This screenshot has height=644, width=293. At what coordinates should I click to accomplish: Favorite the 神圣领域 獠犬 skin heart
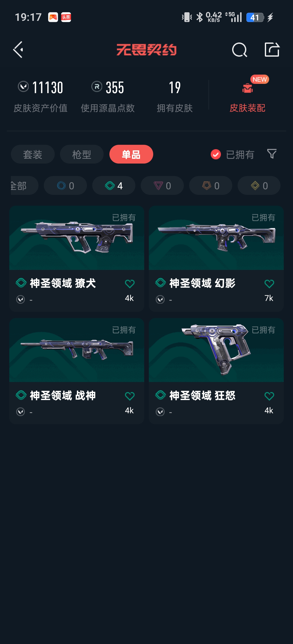point(130,284)
